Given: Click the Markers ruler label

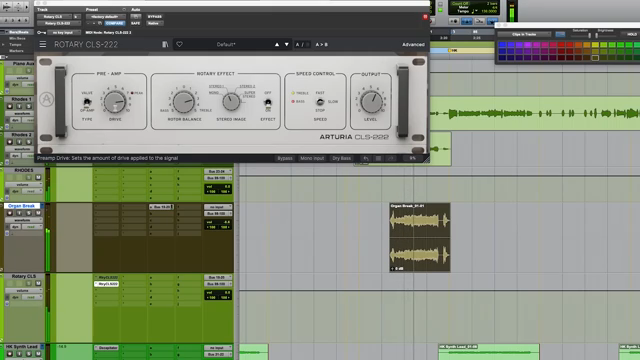Looking at the screenshot, I should pyautogui.click(x=16, y=51).
